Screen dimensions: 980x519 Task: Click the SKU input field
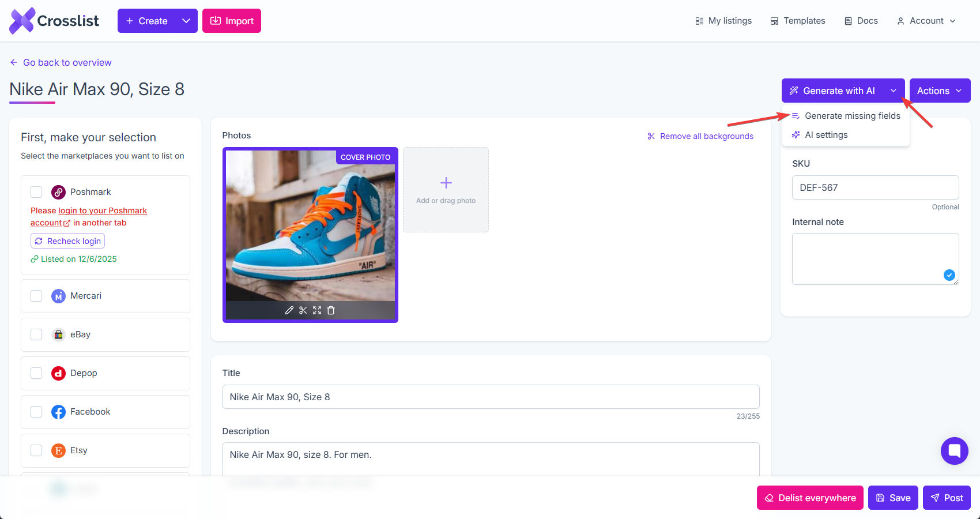coord(876,187)
